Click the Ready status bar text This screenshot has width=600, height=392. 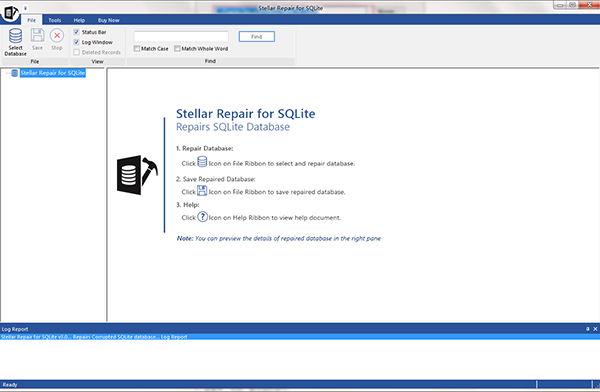click(10, 385)
